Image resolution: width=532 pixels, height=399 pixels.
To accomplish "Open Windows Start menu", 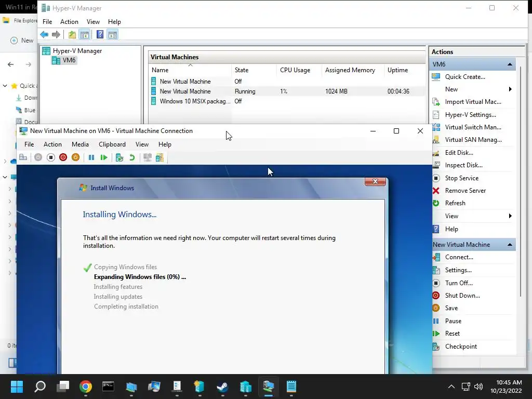I will (x=17, y=387).
